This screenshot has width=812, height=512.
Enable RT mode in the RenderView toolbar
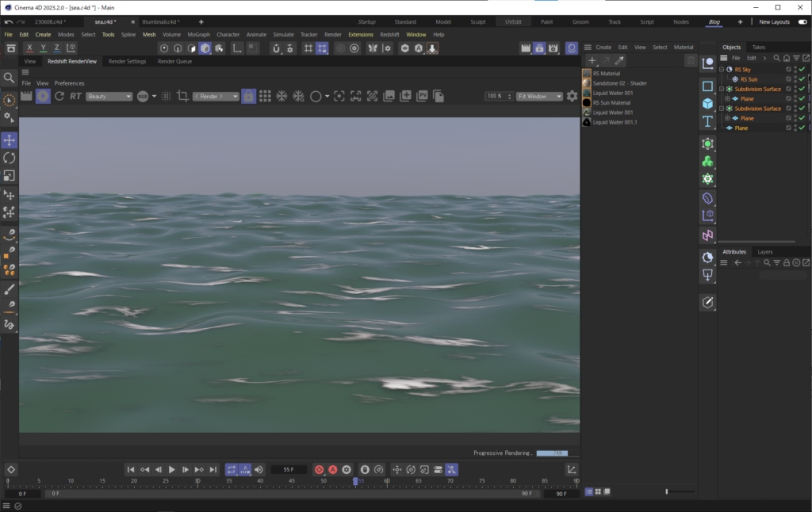(x=76, y=97)
